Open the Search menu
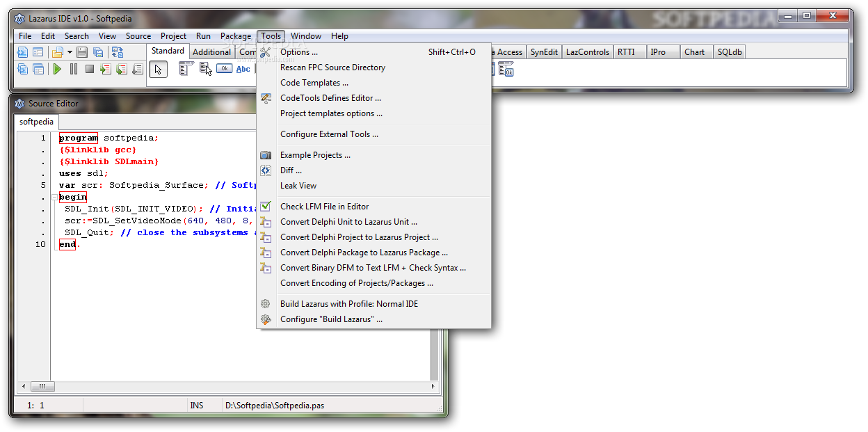 point(77,36)
